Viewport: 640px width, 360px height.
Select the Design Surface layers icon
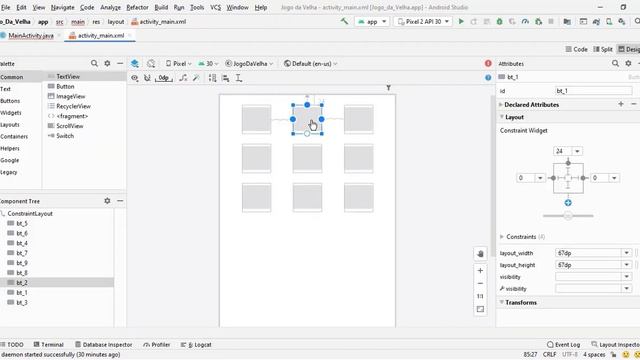click(135, 63)
